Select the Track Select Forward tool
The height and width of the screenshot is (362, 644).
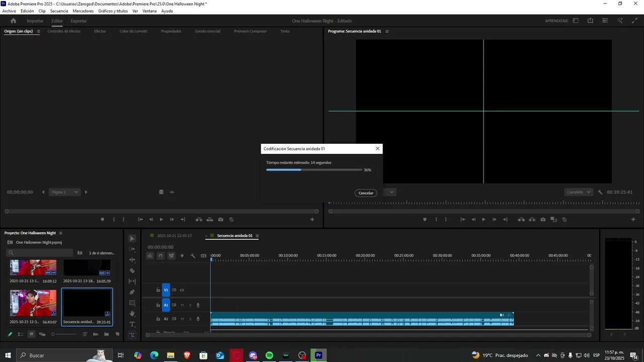click(x=132, y=249)
